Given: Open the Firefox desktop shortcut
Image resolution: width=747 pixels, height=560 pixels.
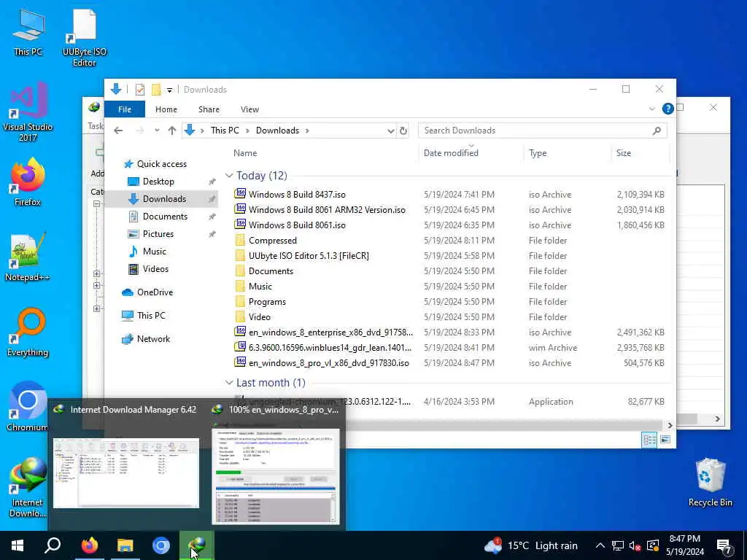Looking at the screenshot, I should pyautogui.click(x=28, y=183).
